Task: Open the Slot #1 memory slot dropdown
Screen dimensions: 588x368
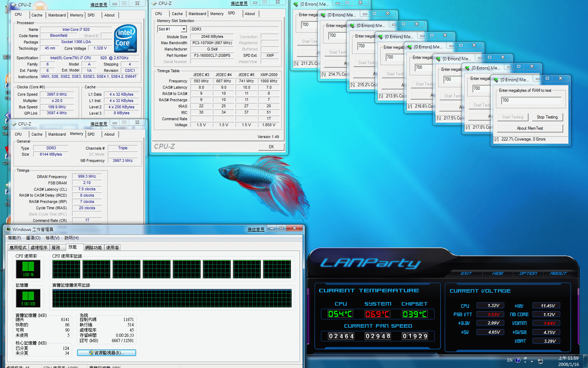Action: [x=184, y=29]
